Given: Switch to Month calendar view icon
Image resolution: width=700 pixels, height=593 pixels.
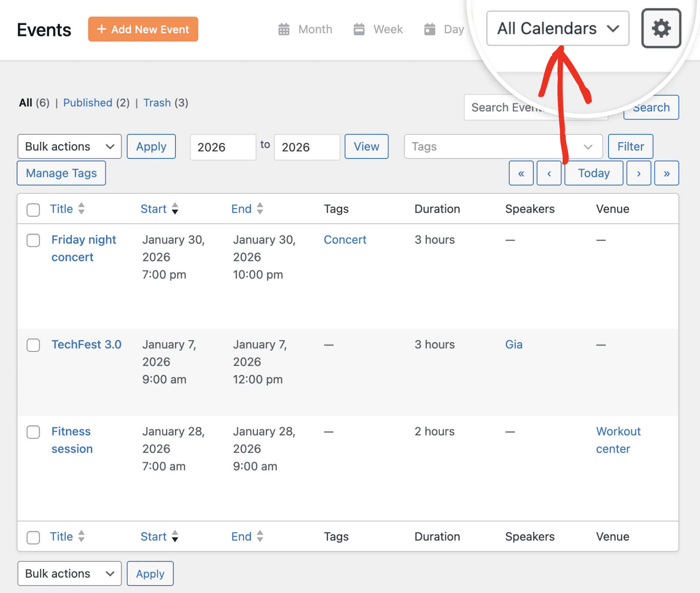Looking at the screenshot, I should 284,29.
